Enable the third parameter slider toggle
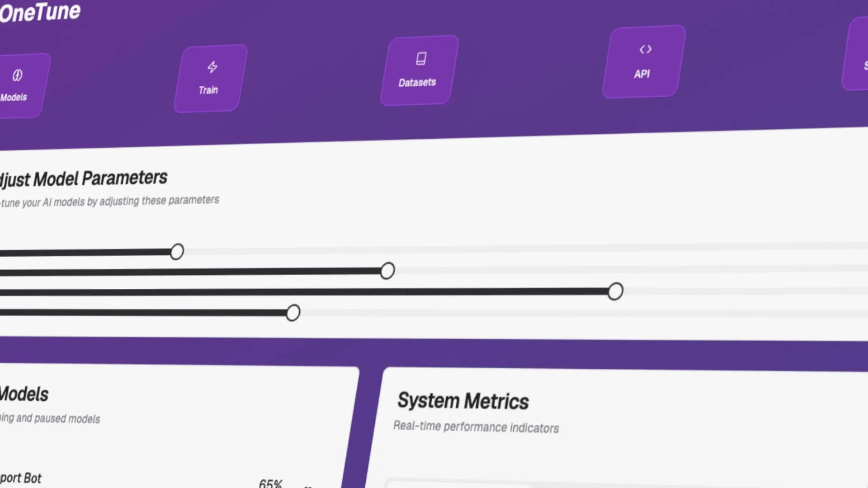 click(615, 290)
